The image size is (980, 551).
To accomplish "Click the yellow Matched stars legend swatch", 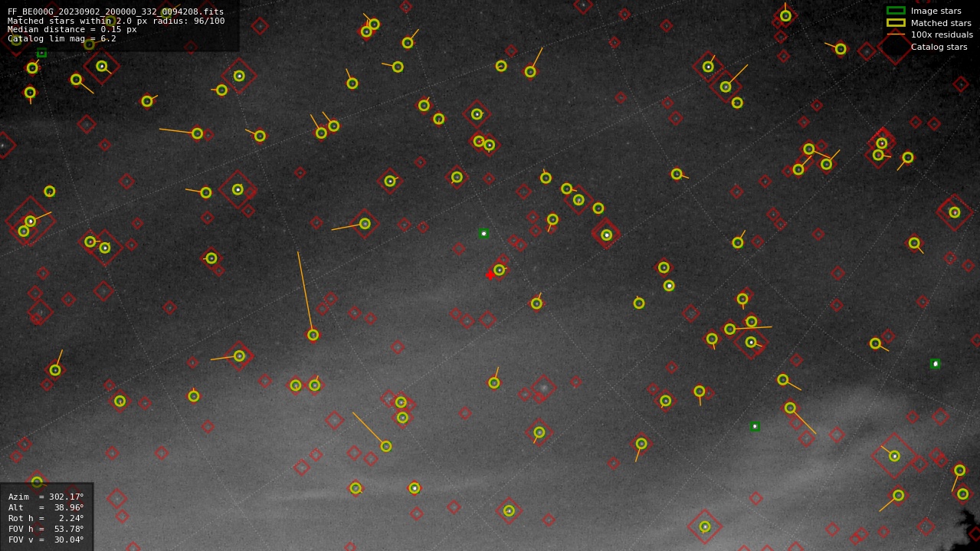I will [896, 23].
